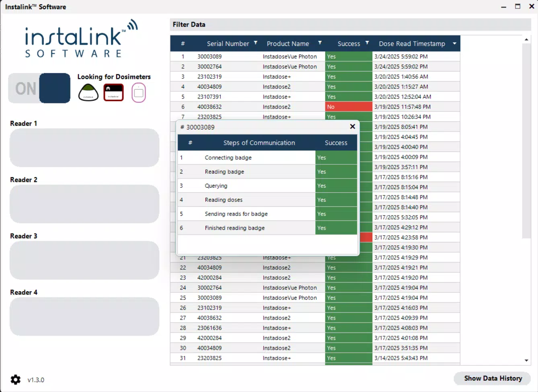
Task: Select row 3 serial 23102319
Action: [x=209, y=77]
